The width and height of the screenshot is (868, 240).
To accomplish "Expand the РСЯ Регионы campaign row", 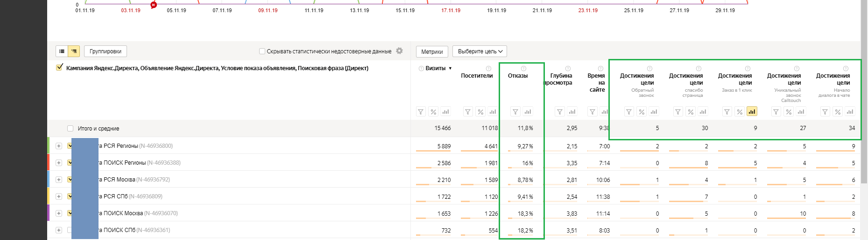I will point(59,145).
